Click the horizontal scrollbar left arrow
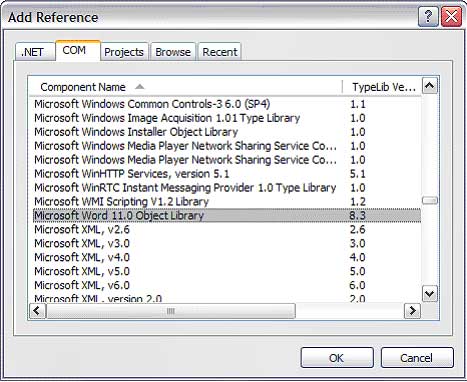 click(x=37, y=311)
